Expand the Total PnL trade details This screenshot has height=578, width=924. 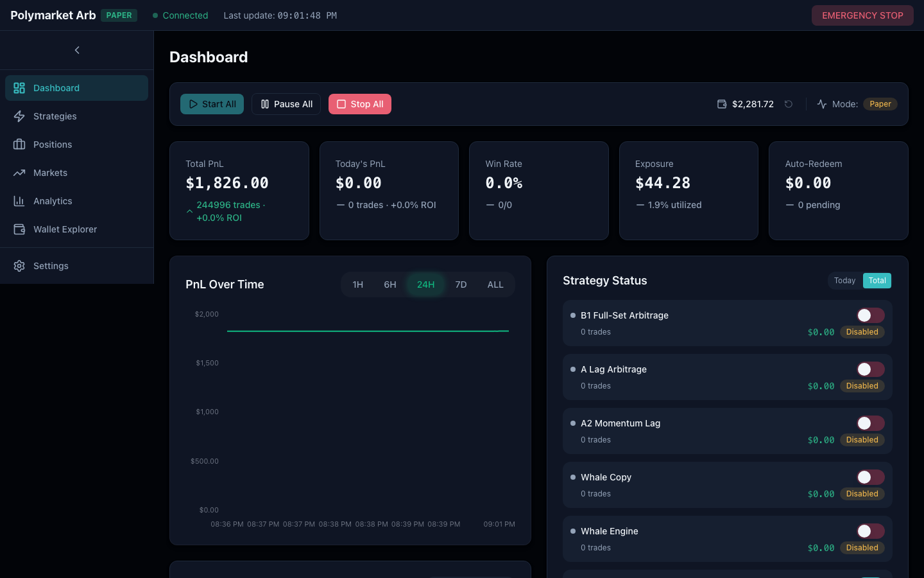(x=190, y=211)
